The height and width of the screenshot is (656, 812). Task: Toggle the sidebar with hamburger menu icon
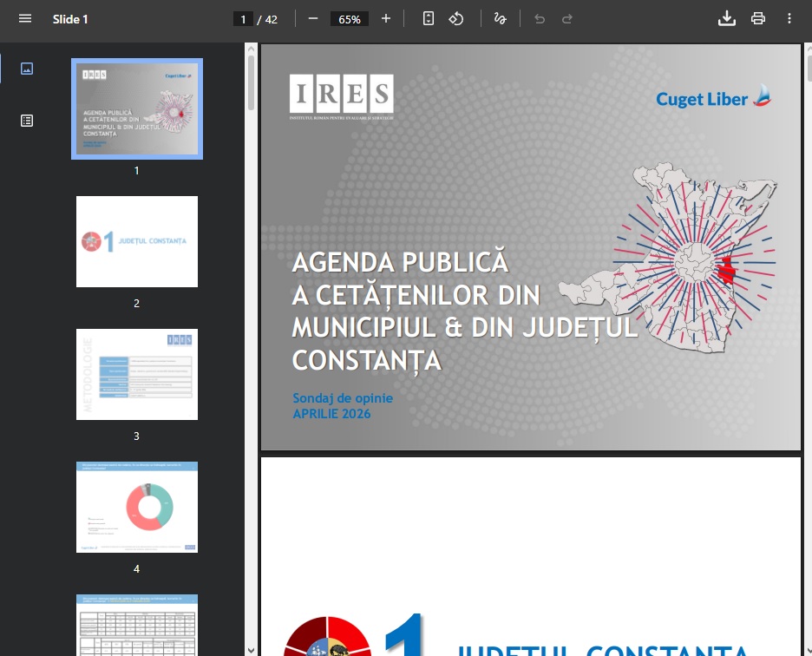click(x=25, y=18)
